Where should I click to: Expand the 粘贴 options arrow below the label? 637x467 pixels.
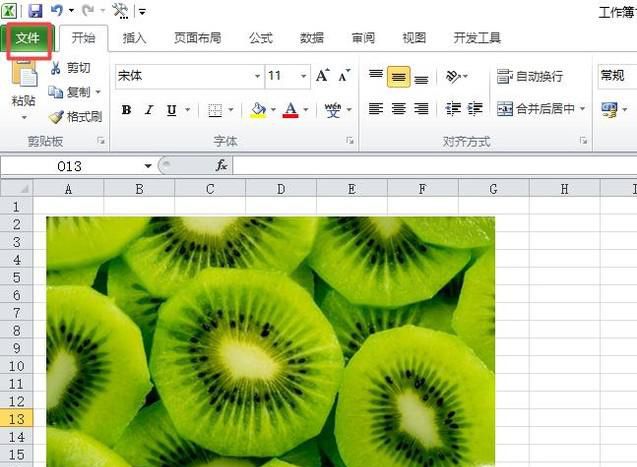coord(24,118)
